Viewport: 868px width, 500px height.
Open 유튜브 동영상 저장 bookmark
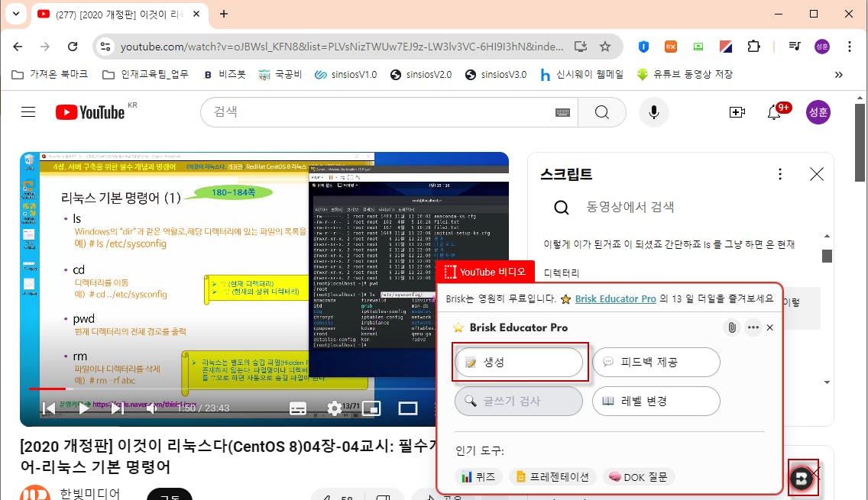tap(685, 74)
